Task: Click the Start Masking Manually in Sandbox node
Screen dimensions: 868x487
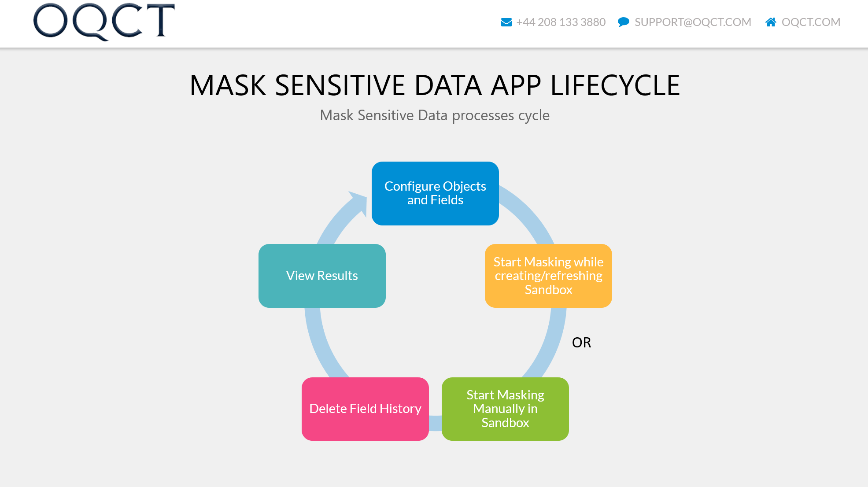Action: click(x=505, y=408)
